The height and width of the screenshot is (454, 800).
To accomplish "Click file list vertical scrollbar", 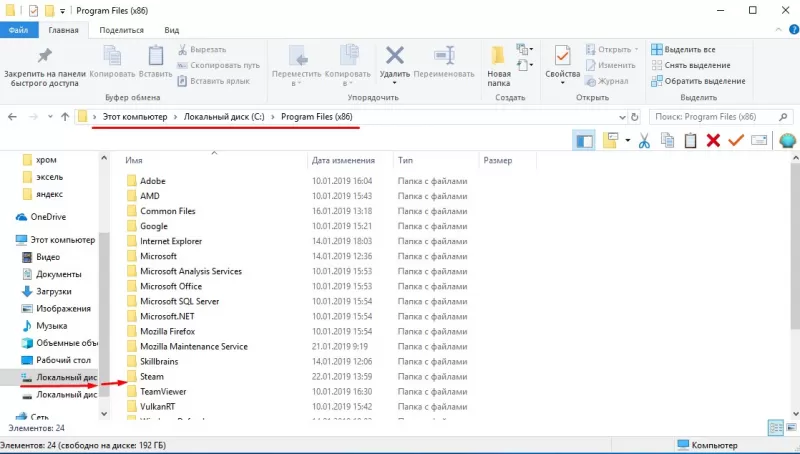I will (x=795, y=246).
